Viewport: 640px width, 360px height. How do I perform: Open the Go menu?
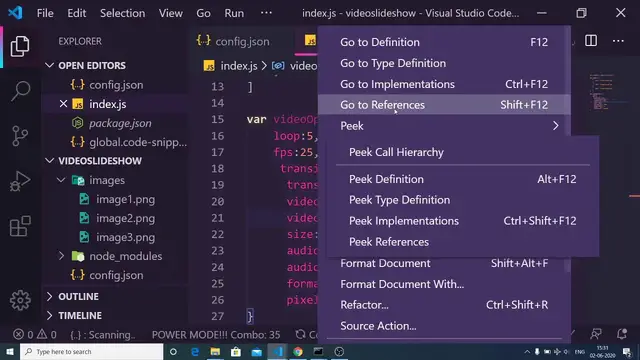tap(203, 13)
